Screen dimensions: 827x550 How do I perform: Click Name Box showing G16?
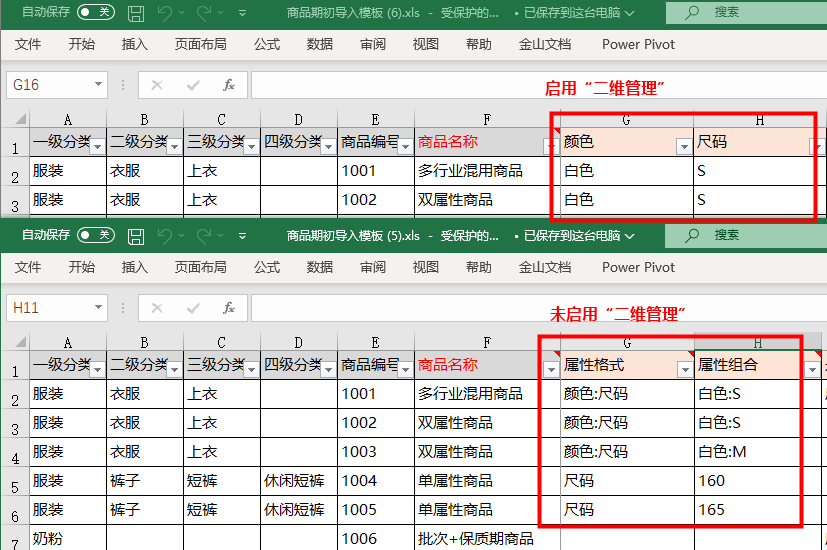coord(49,85)
